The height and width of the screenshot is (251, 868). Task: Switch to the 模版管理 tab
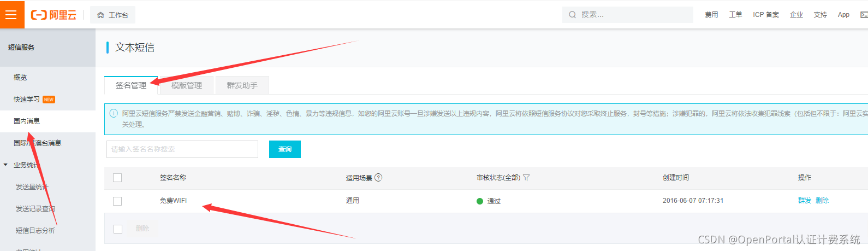187,85
